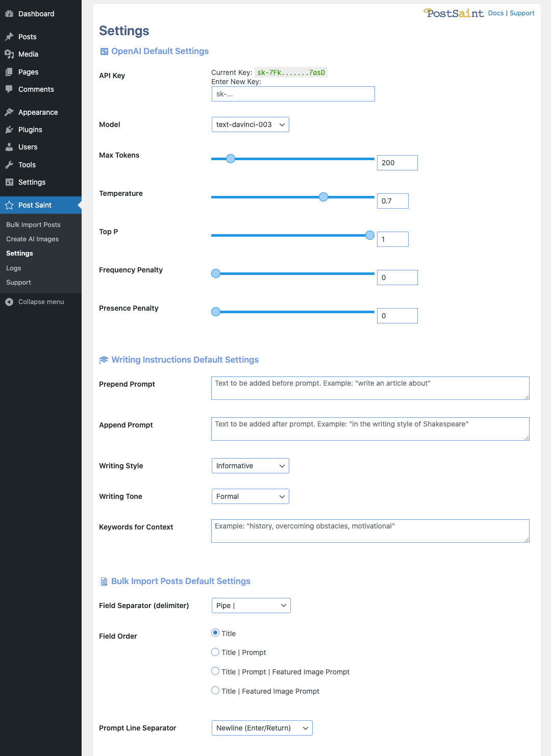The height and width of the screenshot is (756, 551).
Task: Open the Plugins menu
Action: click(x=41, y=130)
